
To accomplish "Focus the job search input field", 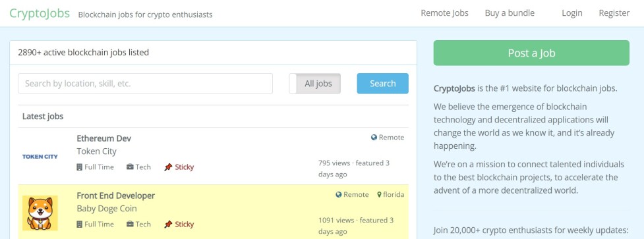I will pyautogui.click(x=146, y=84).
